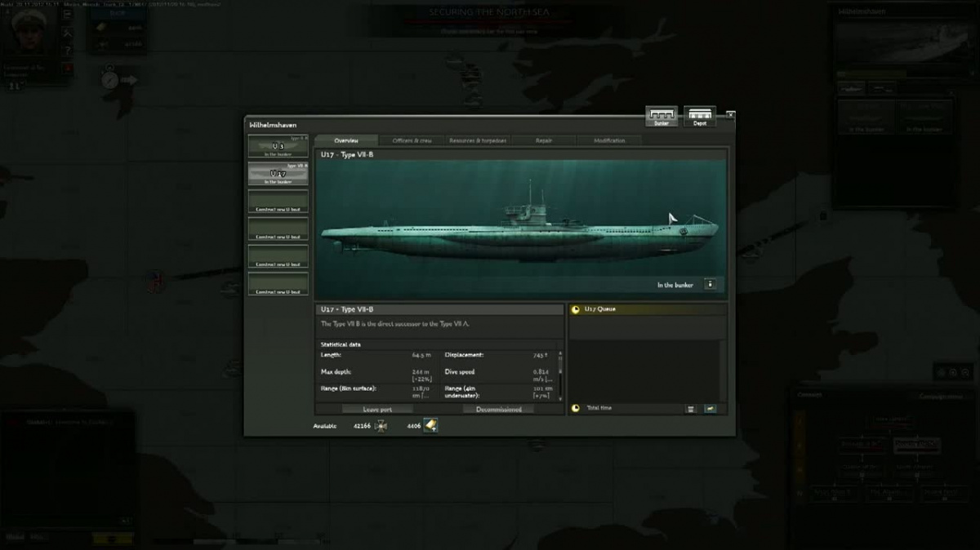
Task: Click first Construct new U-boat slot
Action: 278,202
